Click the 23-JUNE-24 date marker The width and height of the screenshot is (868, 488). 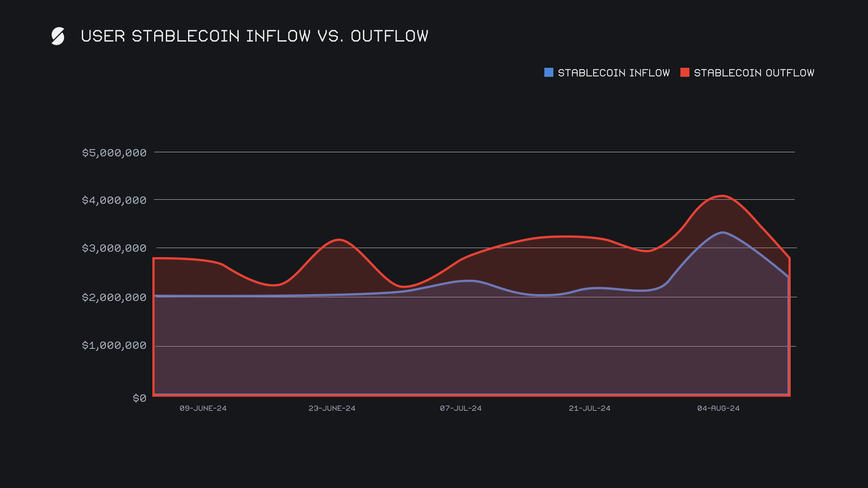[332, 408]
